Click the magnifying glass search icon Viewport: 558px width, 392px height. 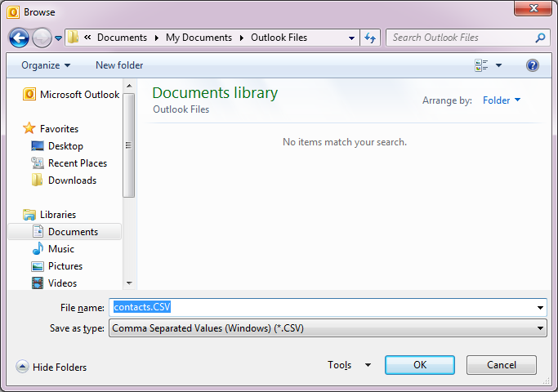pos(540,38)
